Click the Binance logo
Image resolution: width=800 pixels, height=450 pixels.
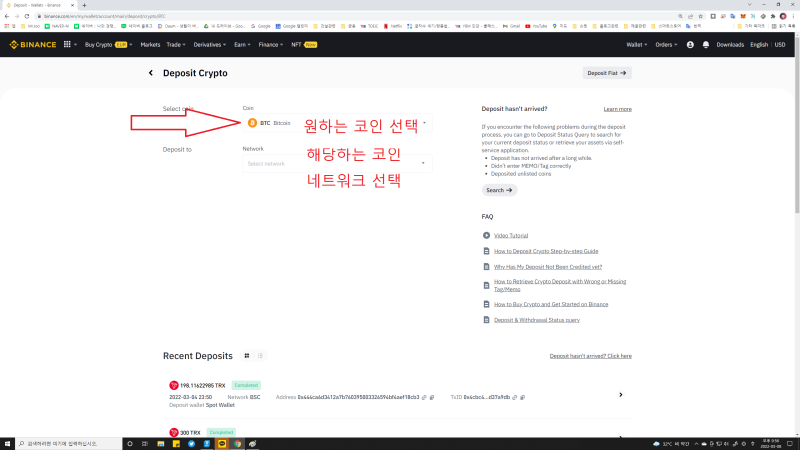point(33,45)
